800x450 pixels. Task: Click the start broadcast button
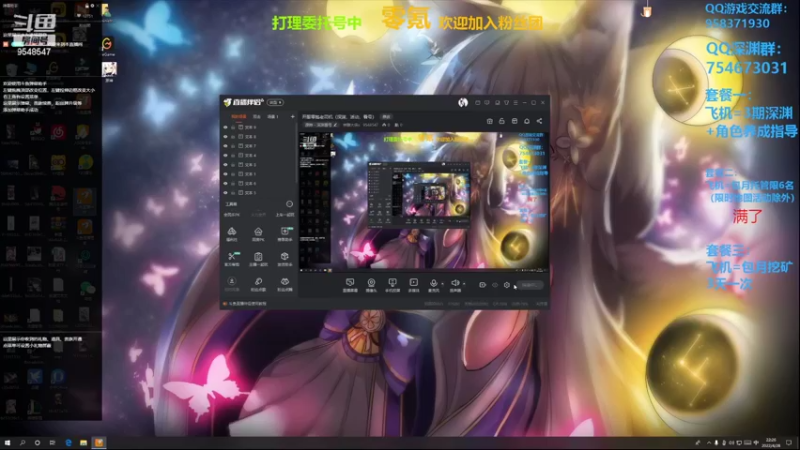530,285
